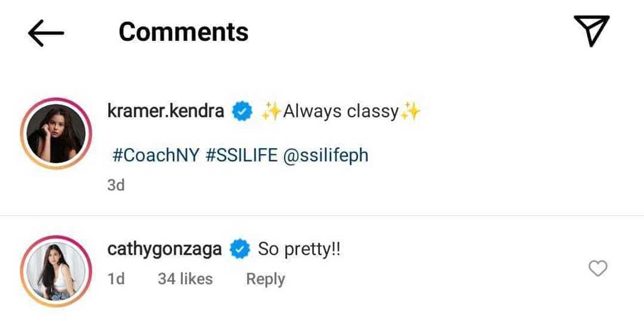
Task: Click kramer.kendra's verified badge
Action: point(242,111)
